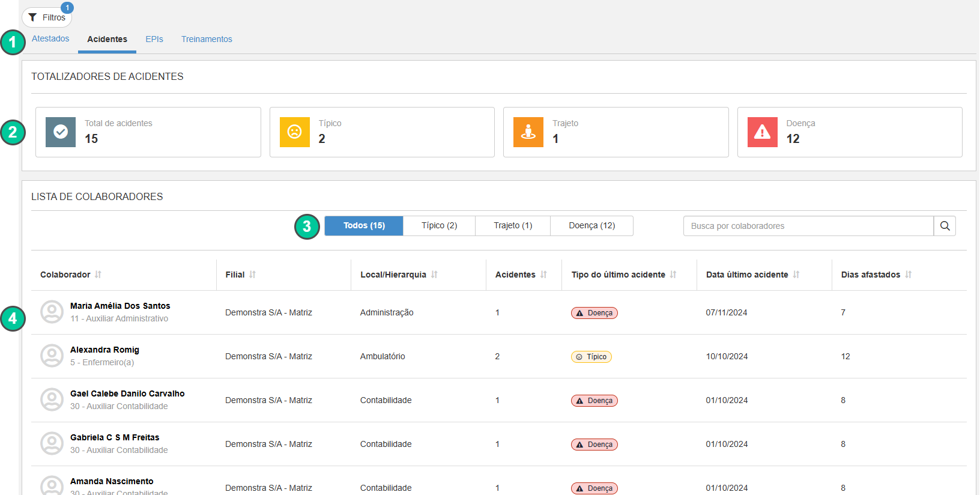Filter list by Típico (2)
This screenshot has width=980, height=495.
[440, 226]
